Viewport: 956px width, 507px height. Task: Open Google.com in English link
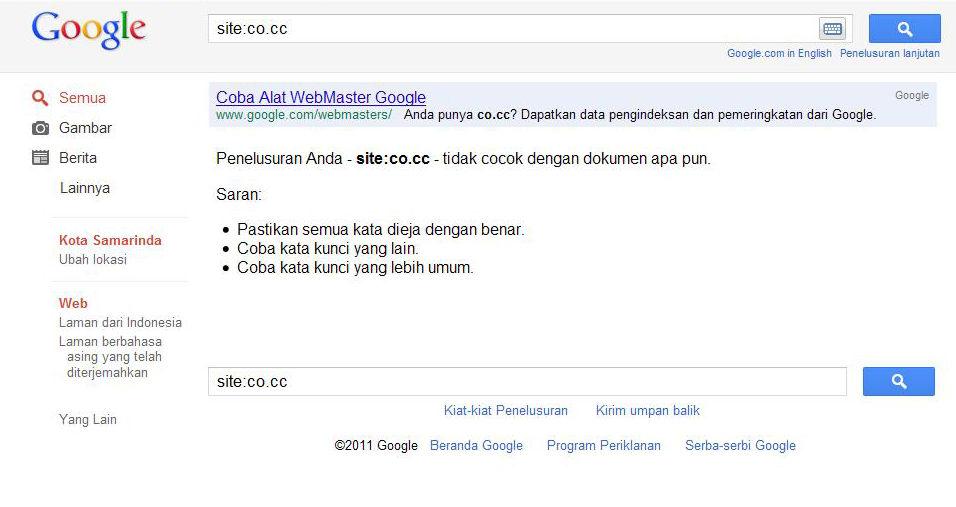[779, 54]
